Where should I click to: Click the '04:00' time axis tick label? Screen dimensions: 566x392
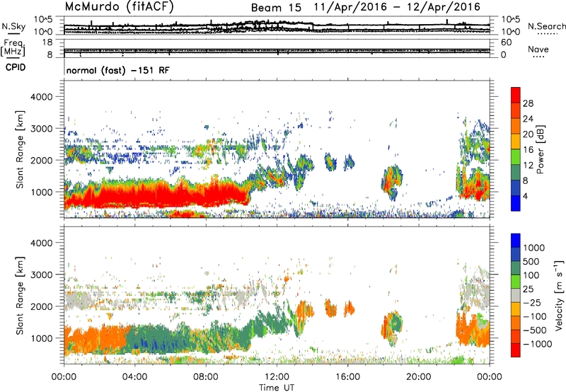click(x=134, y=377)
